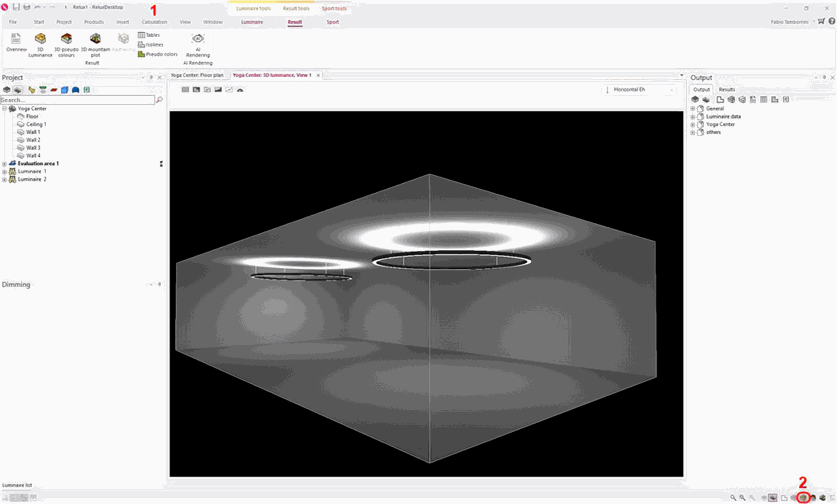Select Wall 3 in the Project tree
This screenshot has width=837, height=504.
click(33, 148)
